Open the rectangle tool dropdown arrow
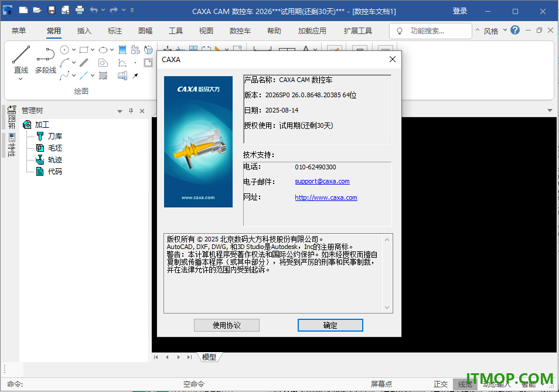 [x=93, y=50]
